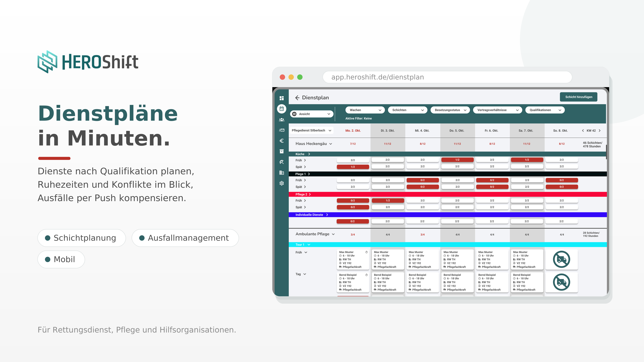The height and width of the screenshot is (362, 644).
Task: Open the archive box sidebar icon
Action: click(x=282, y=151)
